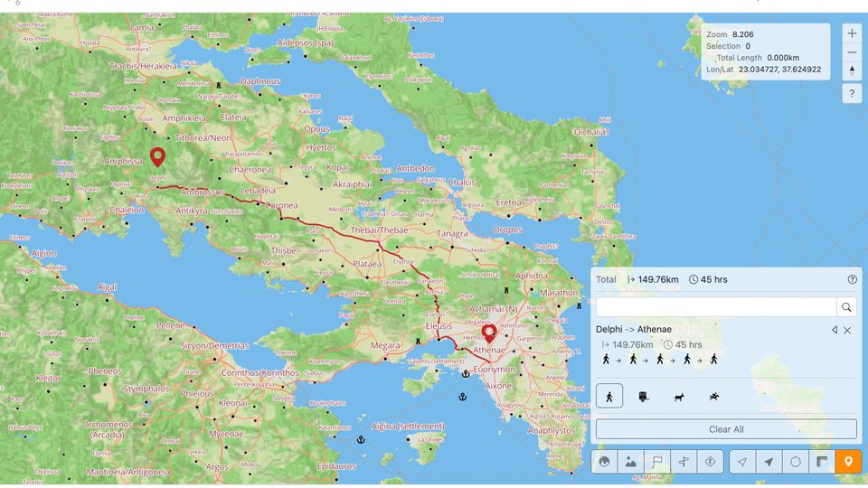Click the search magnifier in route panel
Screen dimensions: 868x488
[x=847, y=307]
